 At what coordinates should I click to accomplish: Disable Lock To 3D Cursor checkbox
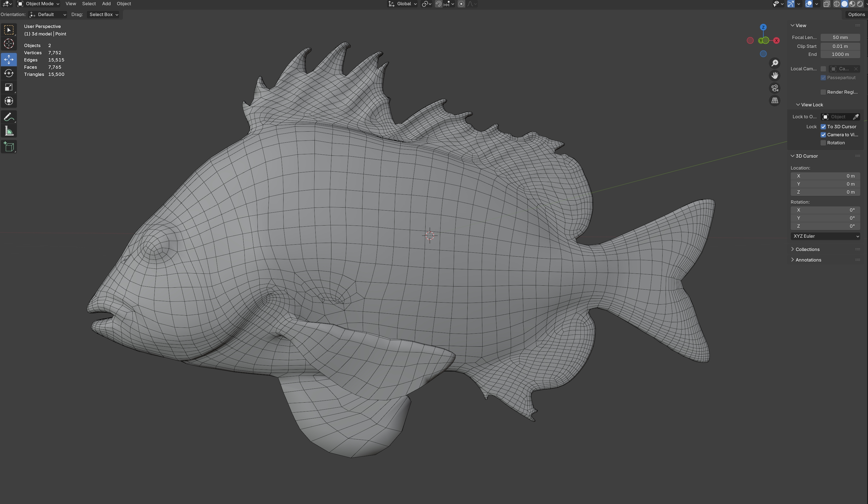tap(823, 127)
